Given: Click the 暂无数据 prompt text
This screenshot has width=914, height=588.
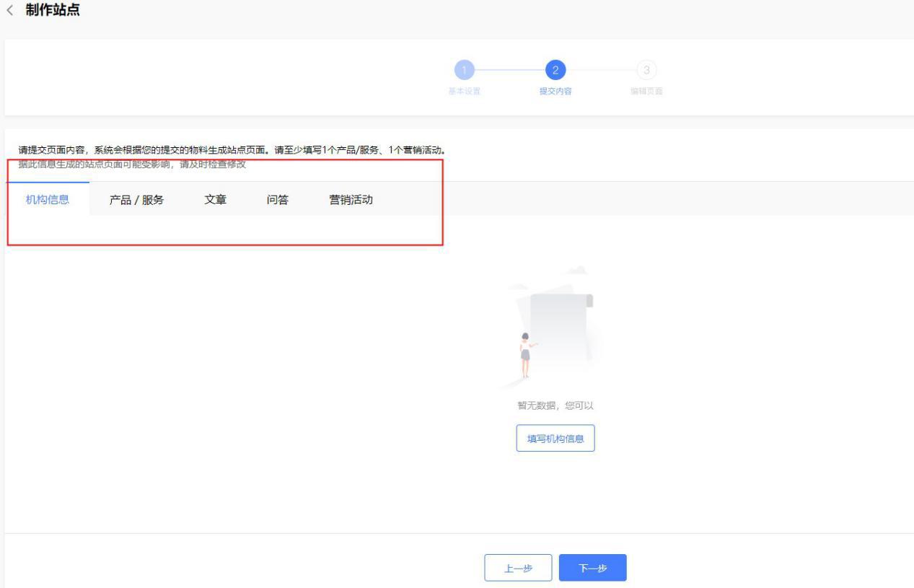Looking at the screenshot, I should (x=555, y=405).
